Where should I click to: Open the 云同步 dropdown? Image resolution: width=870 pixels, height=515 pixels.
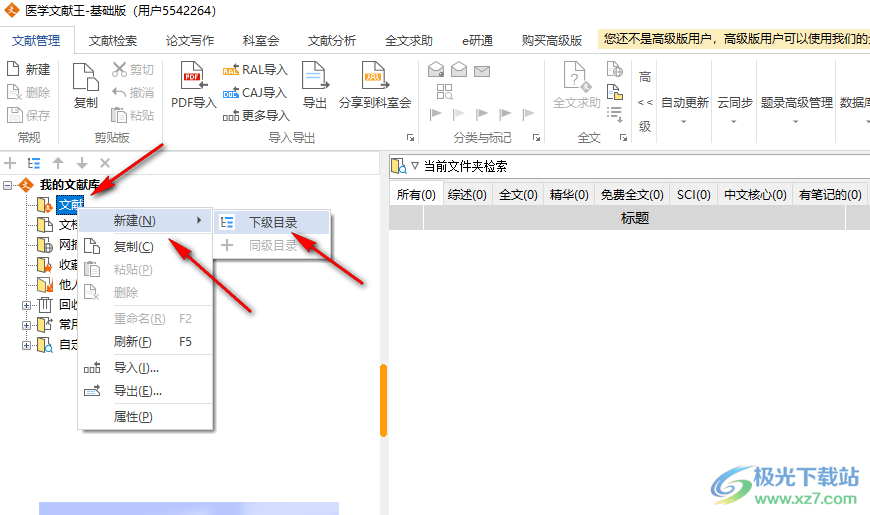734,110
